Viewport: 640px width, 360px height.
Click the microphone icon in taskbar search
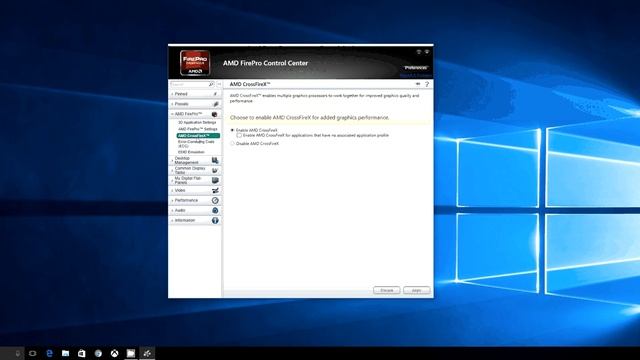coord(18,353)
